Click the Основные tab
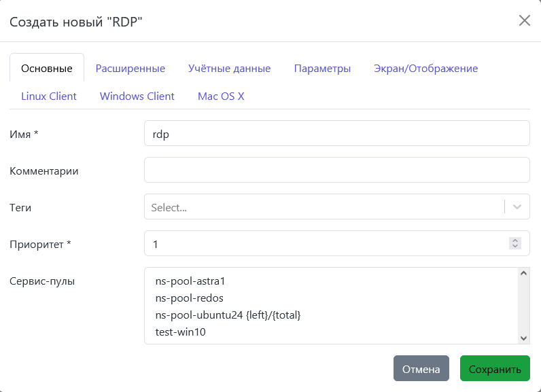The height and width of the screenshot is (392, 541). [47, 69]
